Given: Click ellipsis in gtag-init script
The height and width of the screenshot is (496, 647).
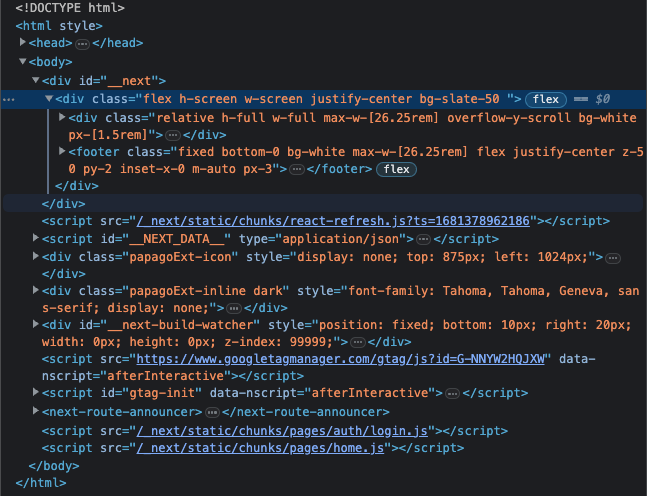Looking at the screenshot, I should point(453,394).
